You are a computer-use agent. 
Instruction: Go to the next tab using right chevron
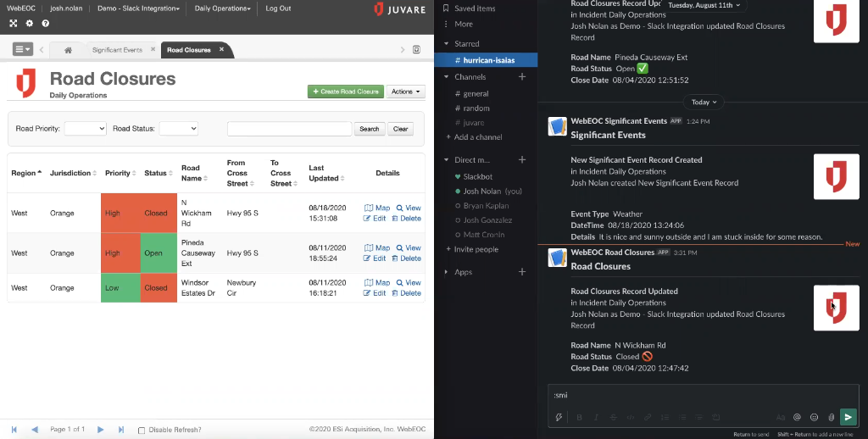[403, 50]
